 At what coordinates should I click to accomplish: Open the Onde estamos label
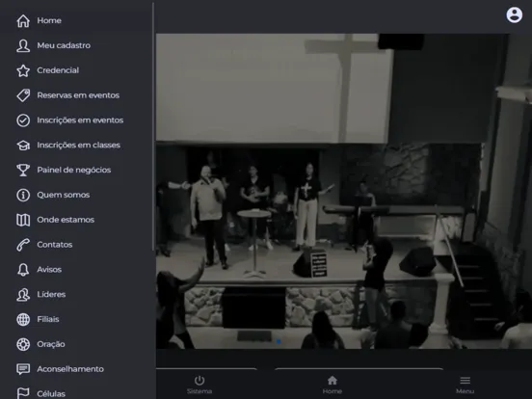click(x=66, y=220)
